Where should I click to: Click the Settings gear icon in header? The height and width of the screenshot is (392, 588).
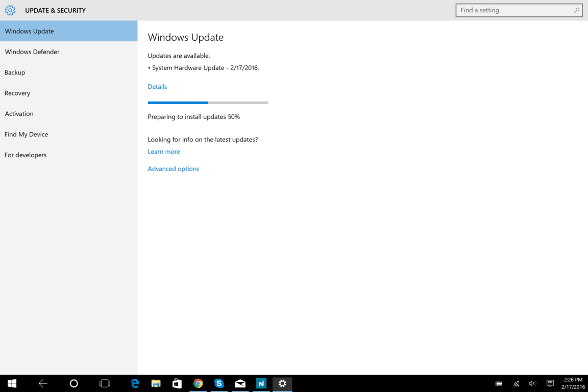tap(10, 10)
